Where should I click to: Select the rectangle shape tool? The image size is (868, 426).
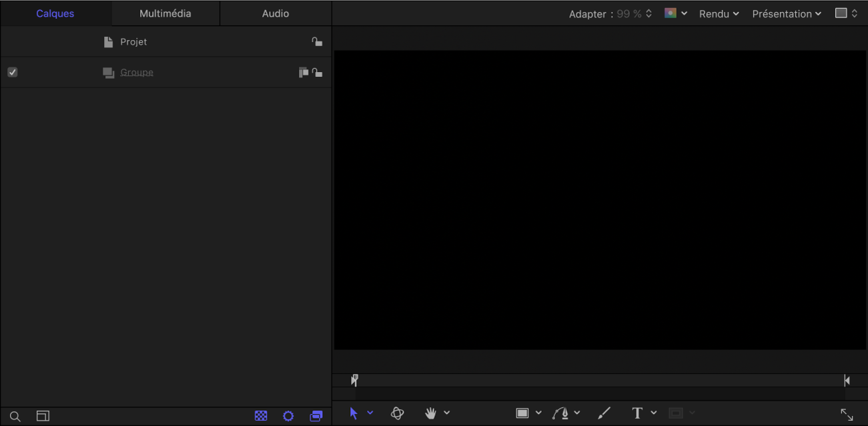coord(522,413)
